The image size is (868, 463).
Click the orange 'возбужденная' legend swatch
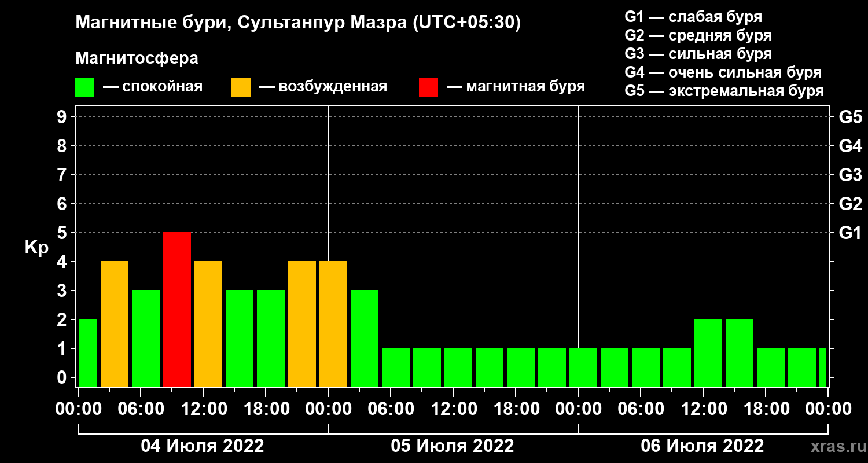241,87
